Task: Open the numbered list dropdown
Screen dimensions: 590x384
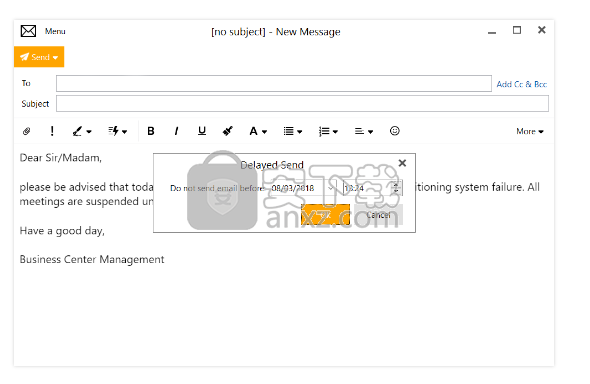Action: 328,131
